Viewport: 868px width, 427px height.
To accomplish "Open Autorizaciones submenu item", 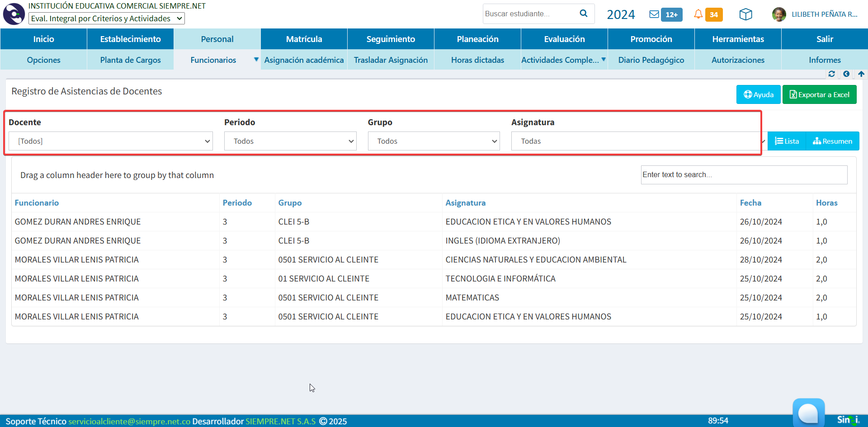I will [738, 60].
